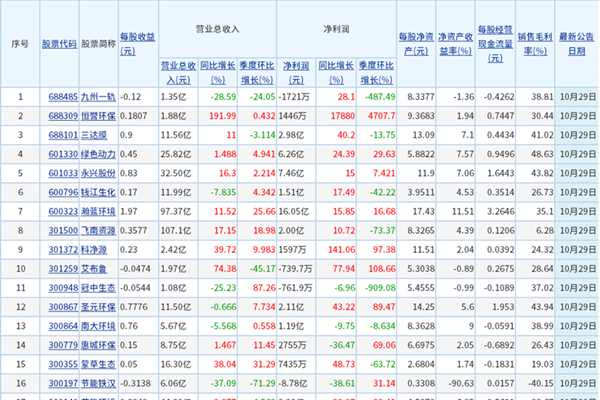Open stock code link 301372

pyautogui.click(x=61, y=247)
